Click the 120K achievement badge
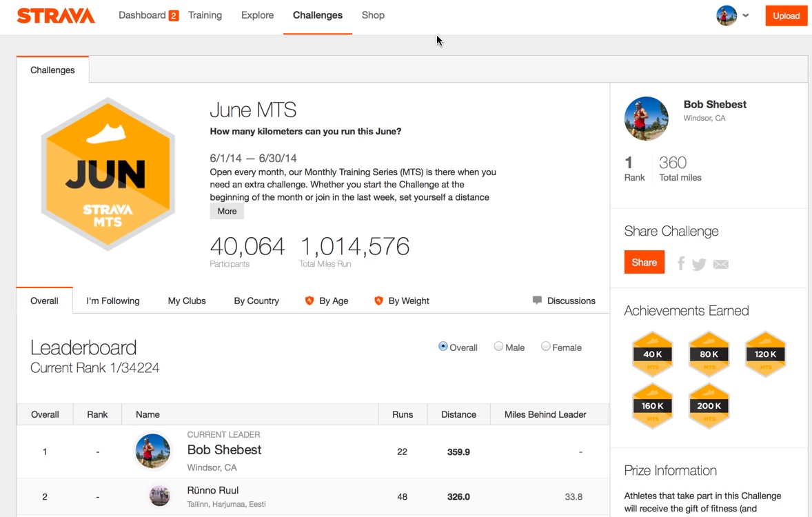 click(x=765, y=354)
